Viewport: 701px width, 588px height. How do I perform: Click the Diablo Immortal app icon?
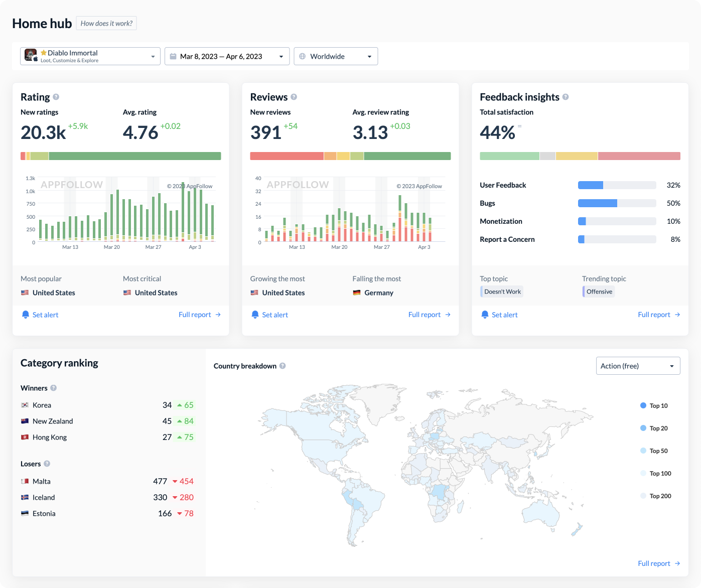click(x=31, y=56)
